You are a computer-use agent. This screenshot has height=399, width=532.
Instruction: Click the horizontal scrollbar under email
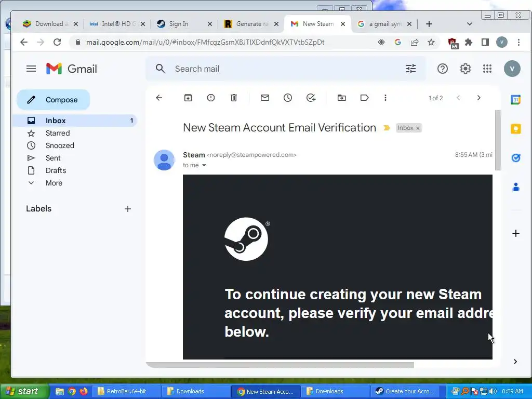pos(280,365)
